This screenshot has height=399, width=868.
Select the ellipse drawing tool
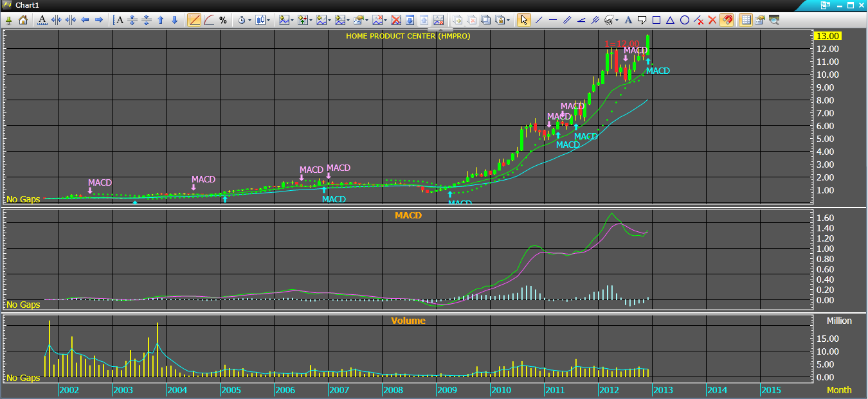pos(685,20)
